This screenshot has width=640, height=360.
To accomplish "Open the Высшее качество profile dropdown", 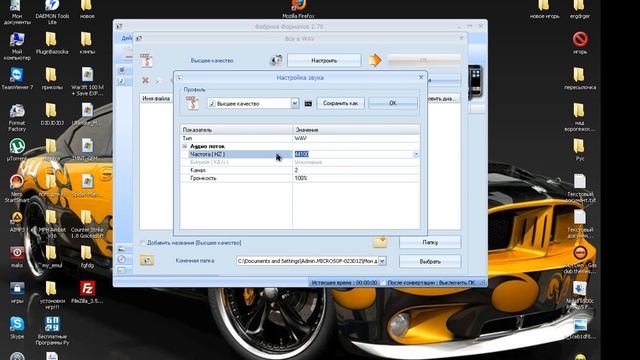I will [295, 103].
